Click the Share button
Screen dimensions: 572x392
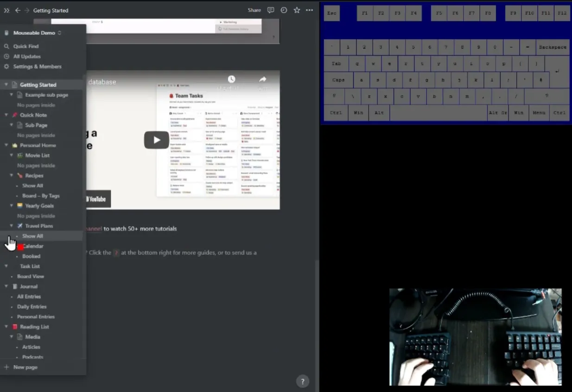point(254,10)
